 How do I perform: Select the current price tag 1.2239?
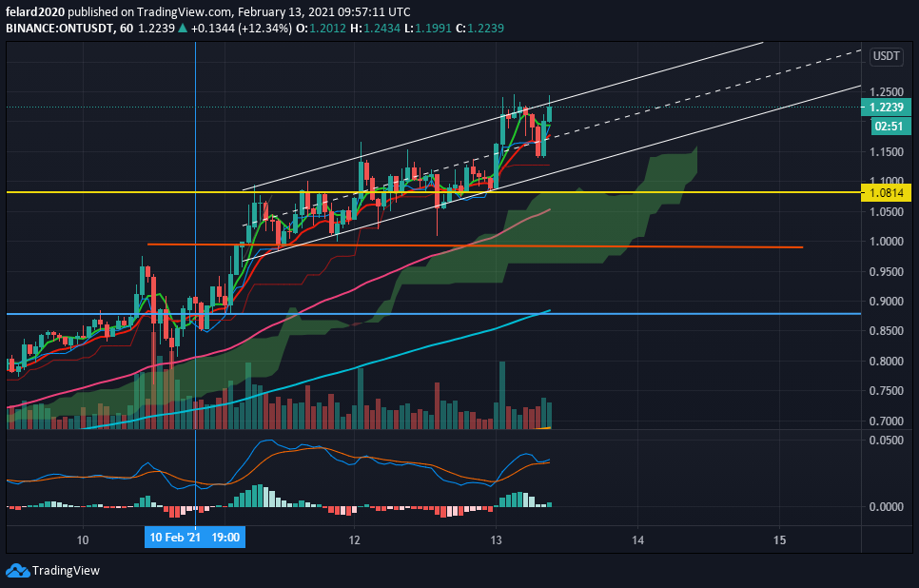(887, 107)
